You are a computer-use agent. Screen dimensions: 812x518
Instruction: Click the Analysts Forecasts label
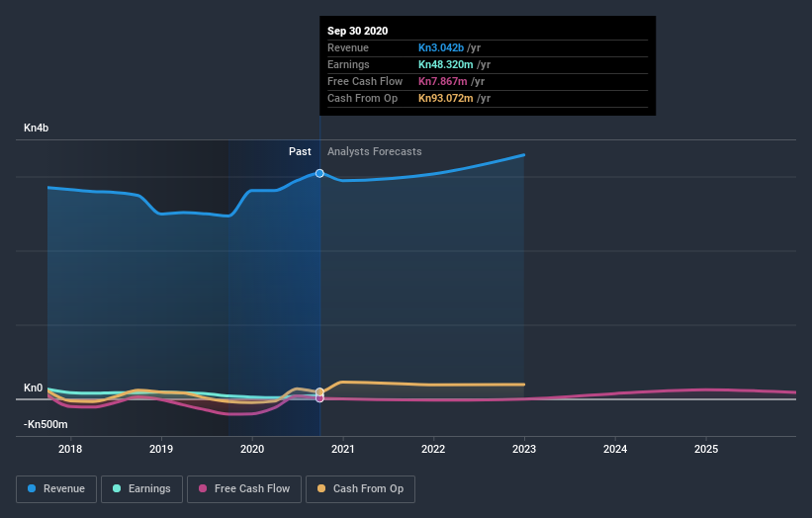tap(375, 151)
